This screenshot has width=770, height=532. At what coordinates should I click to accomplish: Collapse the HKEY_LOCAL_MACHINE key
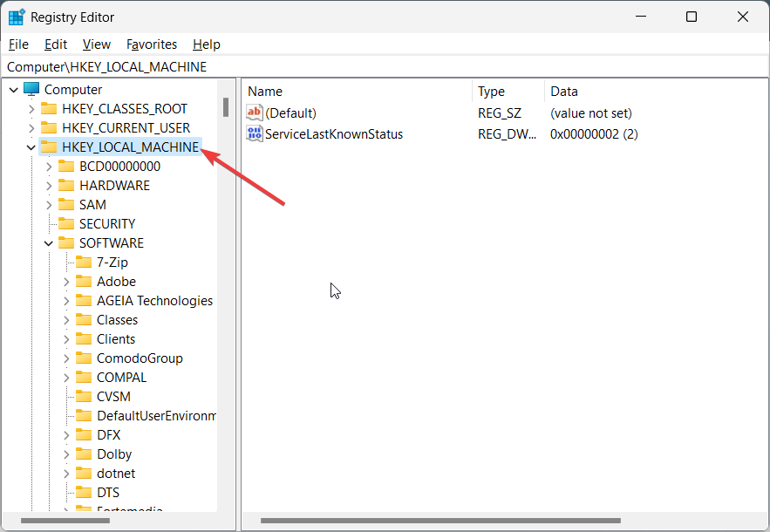pos(31,147)
